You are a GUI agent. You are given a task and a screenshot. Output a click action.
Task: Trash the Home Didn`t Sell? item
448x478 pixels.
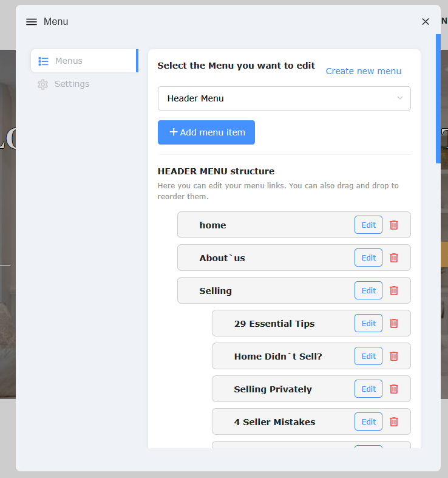tap(393, 356)
